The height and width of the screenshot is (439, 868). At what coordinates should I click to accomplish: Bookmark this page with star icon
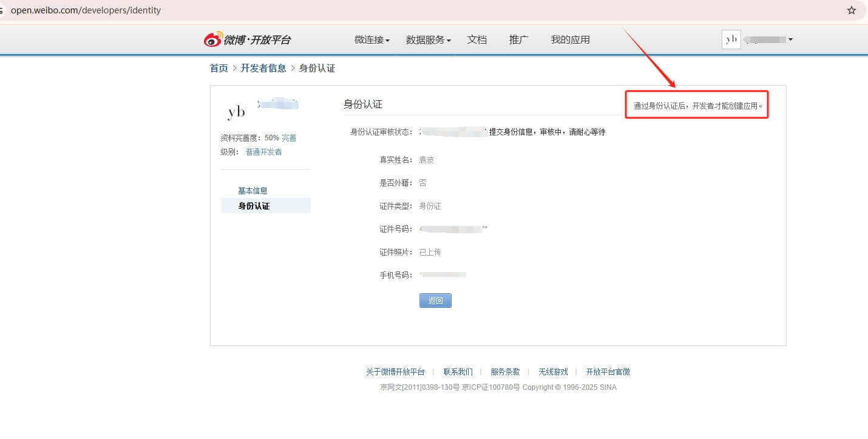[x=852, y=10]
